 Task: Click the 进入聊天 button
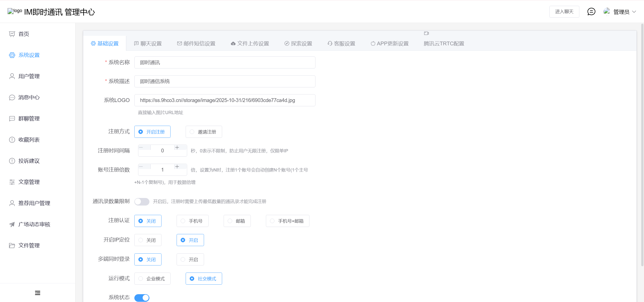tap(564, 12)
